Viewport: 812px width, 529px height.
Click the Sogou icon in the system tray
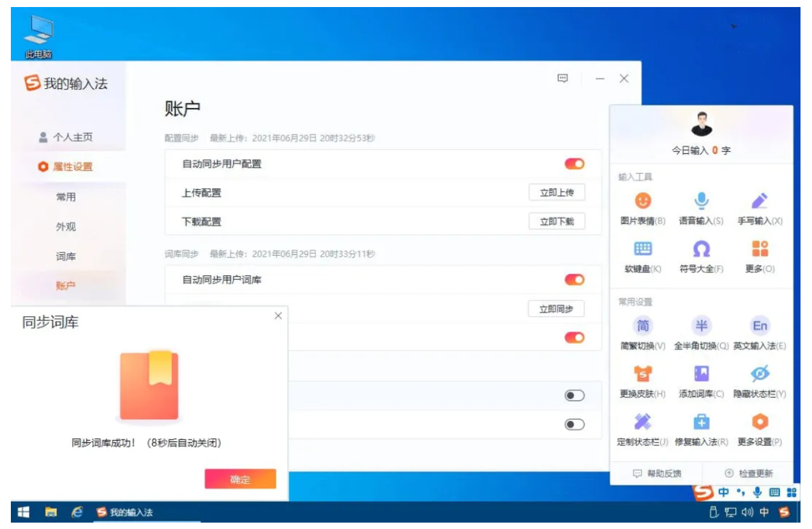click(x=784, y=511)
